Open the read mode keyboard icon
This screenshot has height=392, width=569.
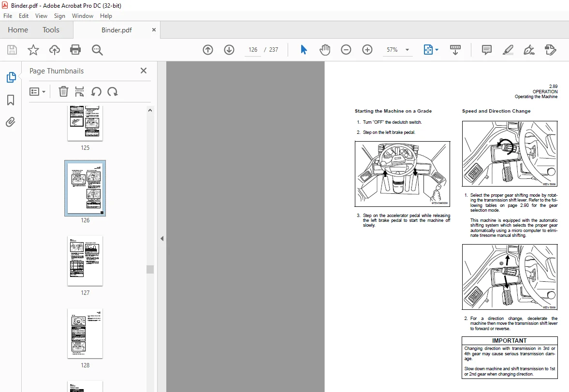455,50
